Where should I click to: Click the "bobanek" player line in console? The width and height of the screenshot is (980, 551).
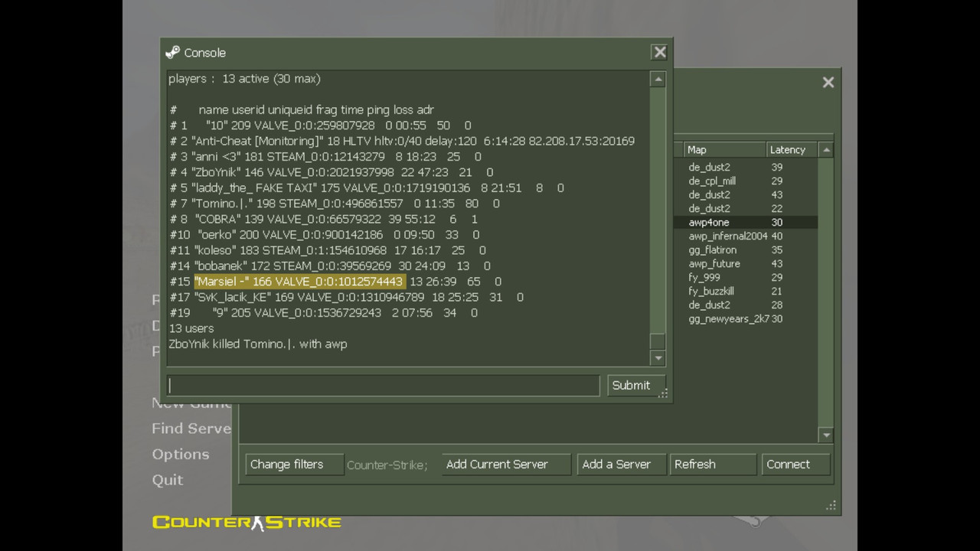[330, 266]
